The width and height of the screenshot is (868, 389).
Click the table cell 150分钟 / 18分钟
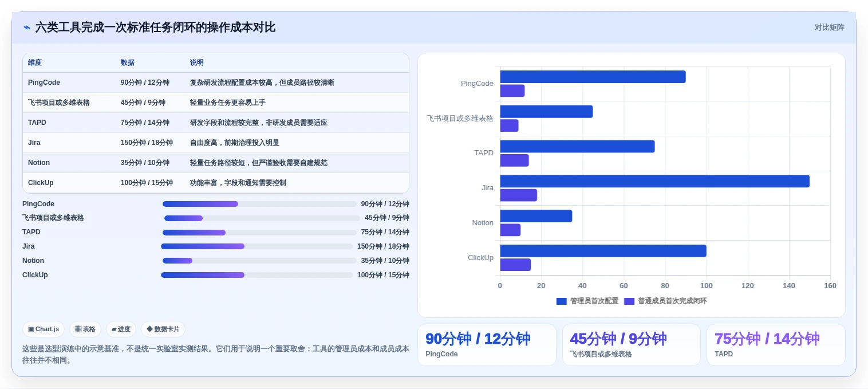(x=147, y=143)
